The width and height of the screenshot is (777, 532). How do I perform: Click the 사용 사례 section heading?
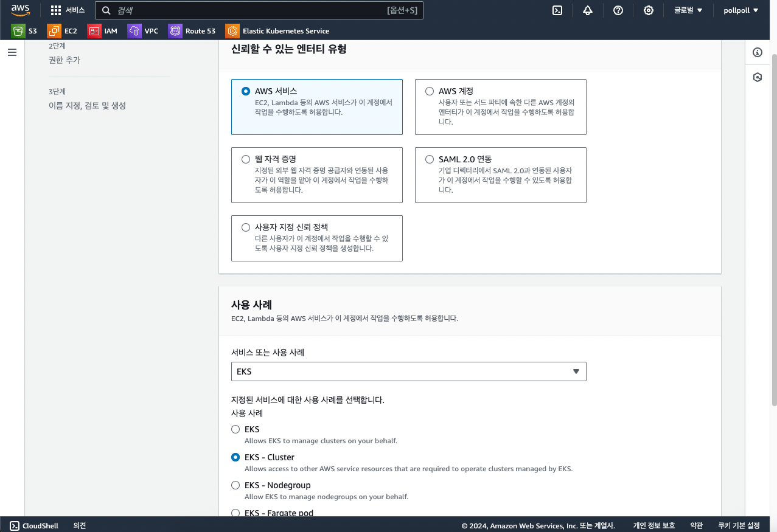[x=251, y=305]
